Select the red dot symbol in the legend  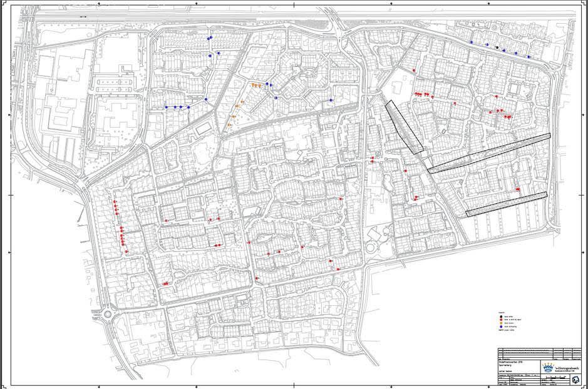500,318
